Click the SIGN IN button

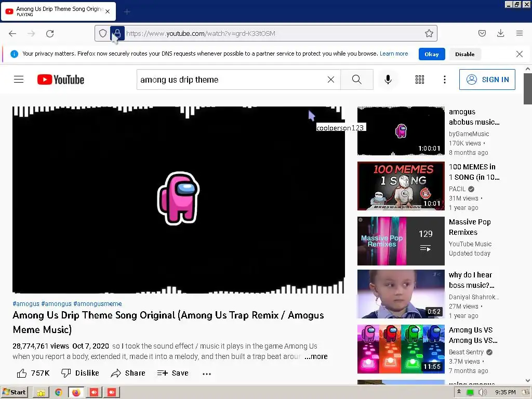pyautogui.click(x=487, y=79)
